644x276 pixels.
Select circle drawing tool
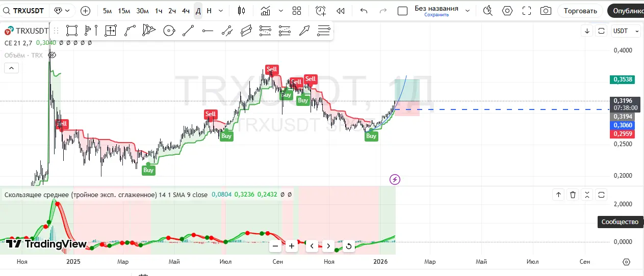click(168, 31)
